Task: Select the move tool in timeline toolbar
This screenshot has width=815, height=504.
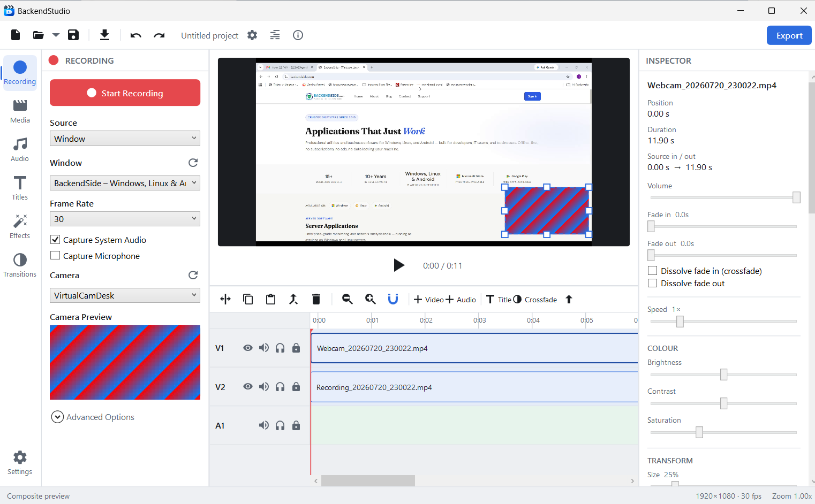Action: click(x=225, y=299)
